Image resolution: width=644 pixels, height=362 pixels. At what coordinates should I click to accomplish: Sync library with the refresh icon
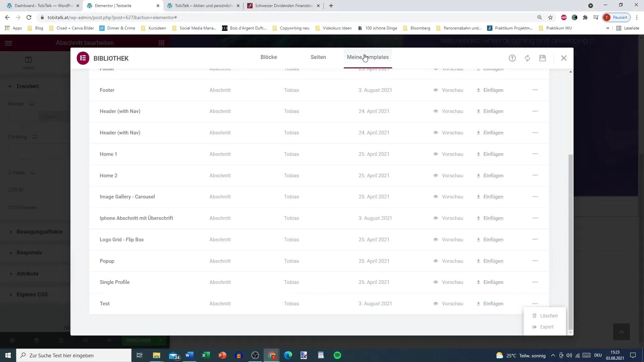point(527,58)
